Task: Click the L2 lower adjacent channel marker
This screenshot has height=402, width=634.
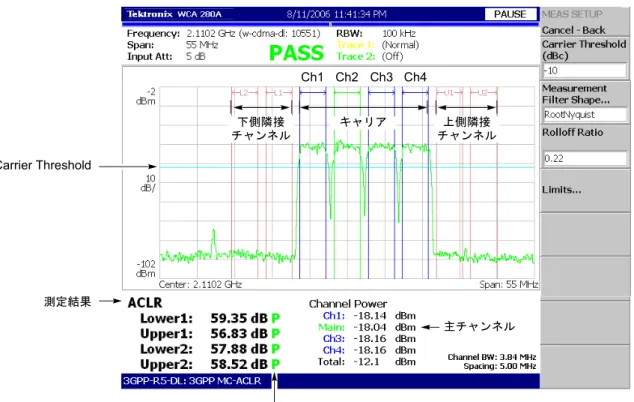Action: tap(244, 93)
